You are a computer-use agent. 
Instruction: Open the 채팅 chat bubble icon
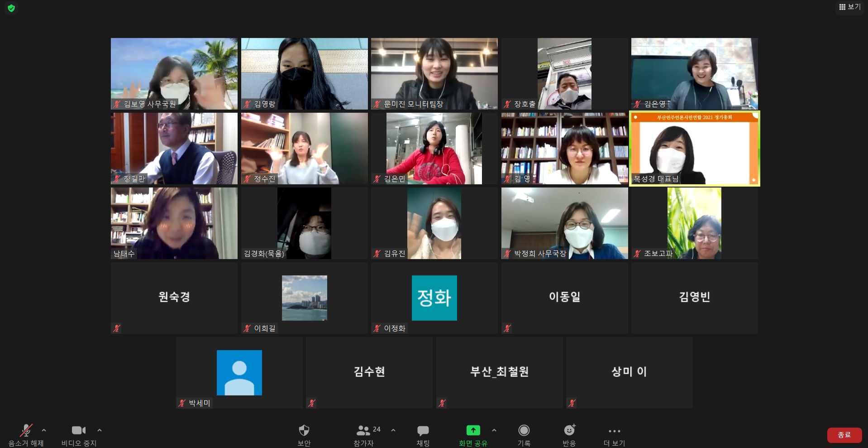tap(423, 430)
